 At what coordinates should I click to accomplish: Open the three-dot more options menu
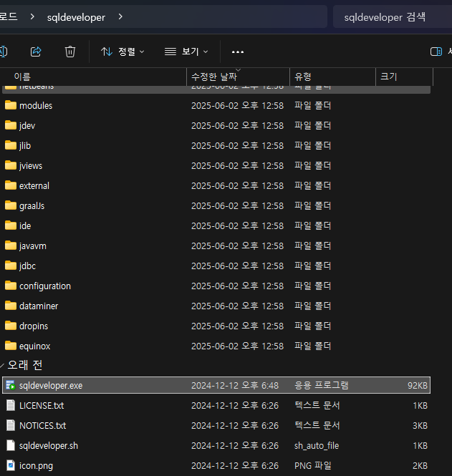238,52
